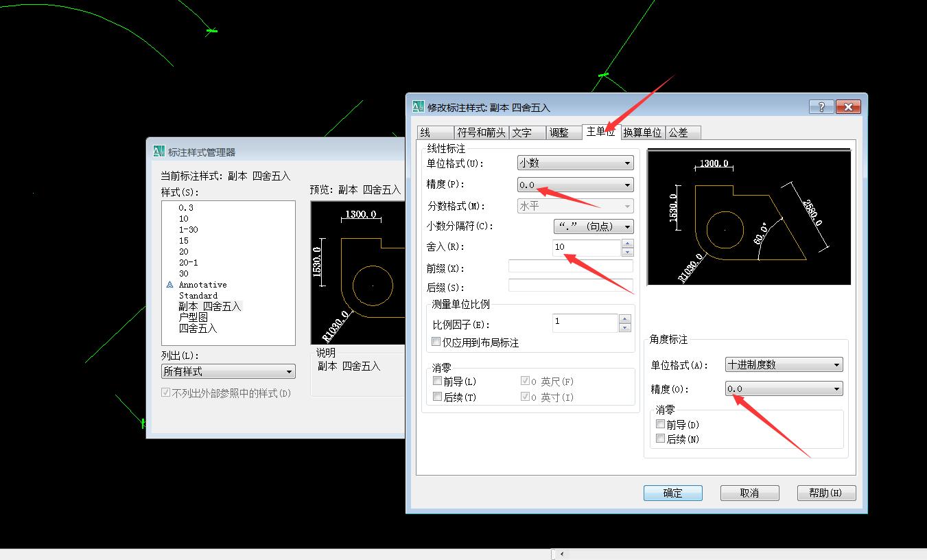Screen dimensions: 927x560
Task: Select the 户型图 dimension style
Action: pyautogui.click(x=194, y=317)
